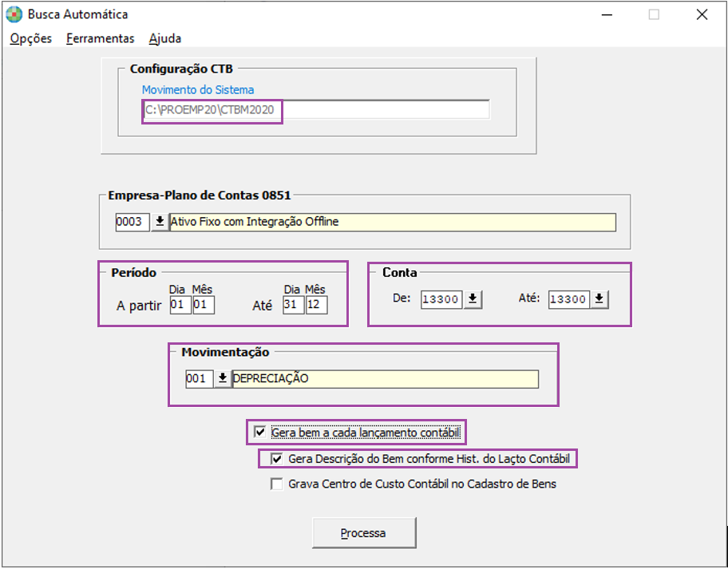Click the Movimento do Sistema label link

pyautogui.click(x=198, y=89)
